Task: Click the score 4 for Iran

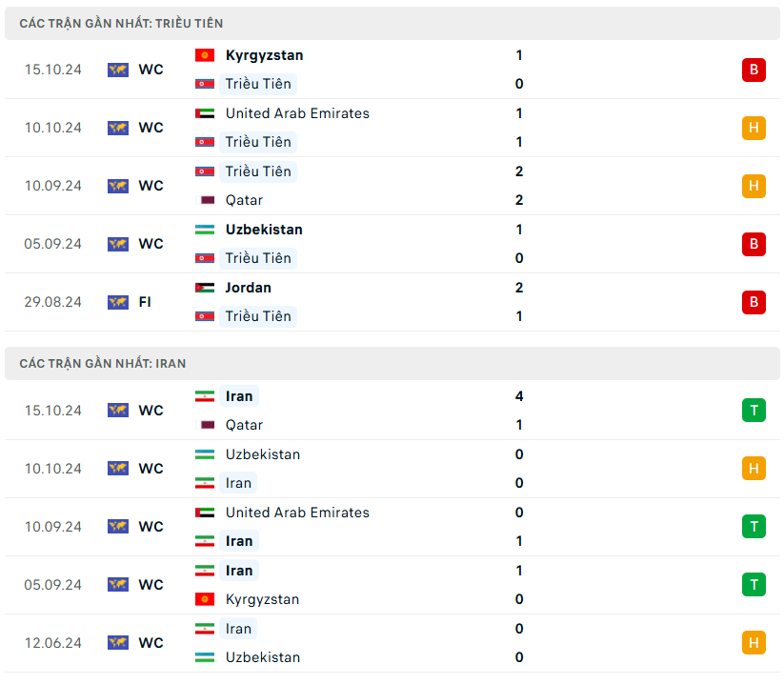Action: (x=519, y=396)
